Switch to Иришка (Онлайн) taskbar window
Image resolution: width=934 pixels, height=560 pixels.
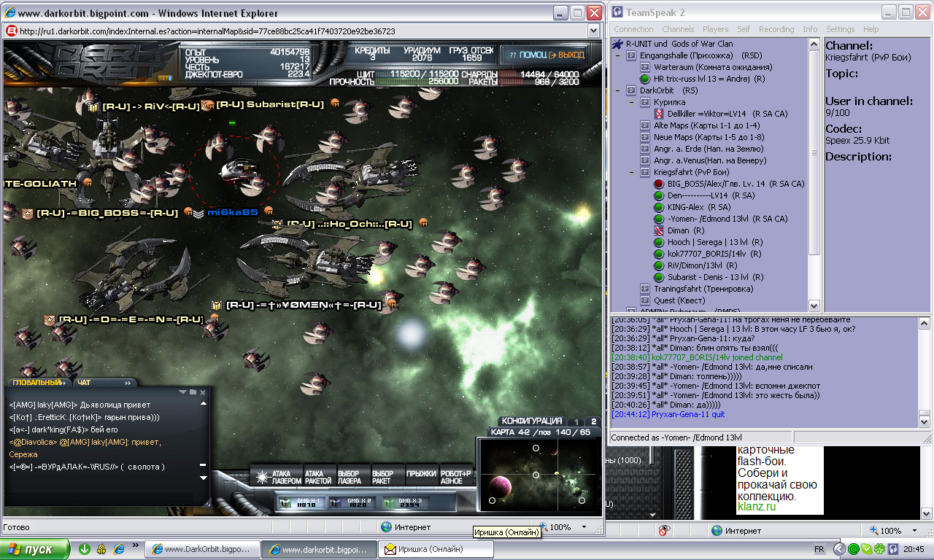(436, 549)
